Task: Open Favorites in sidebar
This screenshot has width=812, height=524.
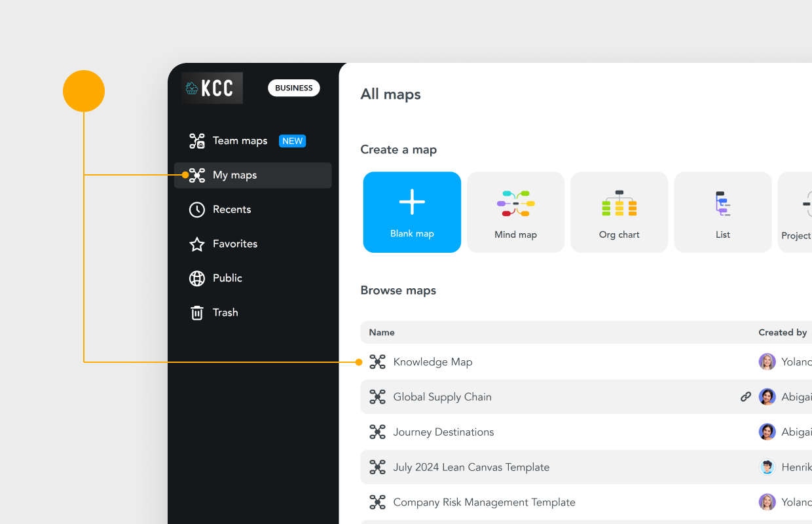Action: pos(253,244)
